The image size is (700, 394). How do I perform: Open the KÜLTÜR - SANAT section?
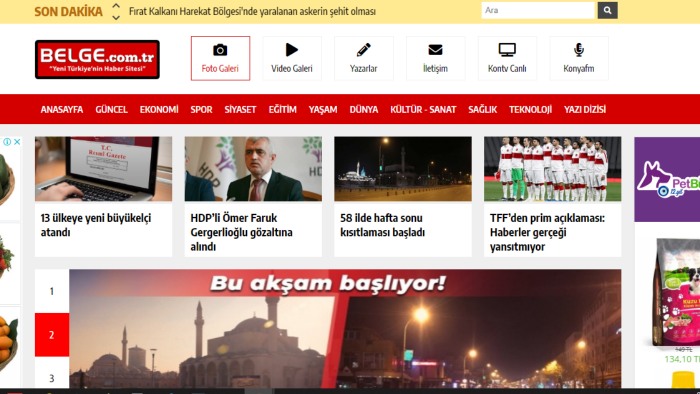pos(423,109)
